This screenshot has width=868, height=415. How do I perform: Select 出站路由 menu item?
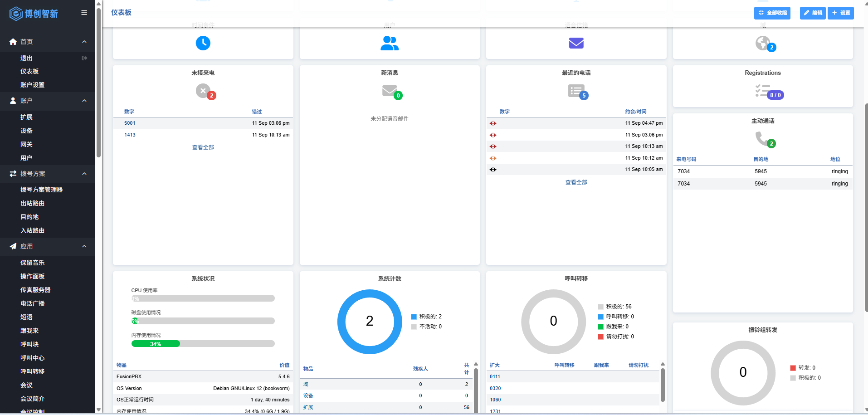point(32,203)
